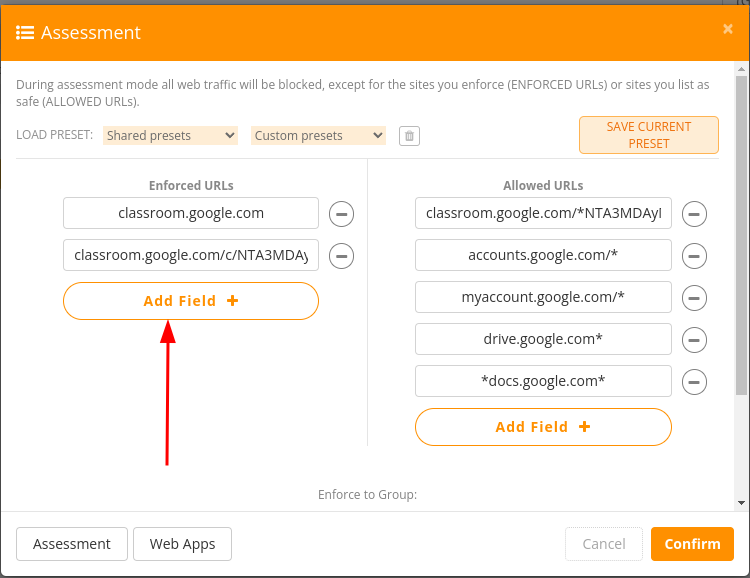Edit the myaccount.google.com/* allowed field
750x578 pixels.
[x=543, y=297]
